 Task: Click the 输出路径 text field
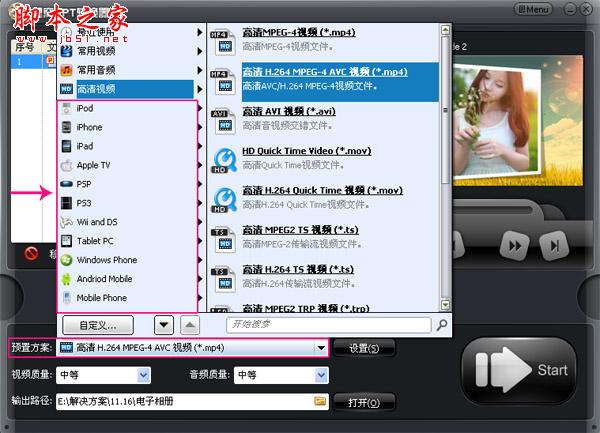(192, 402)
